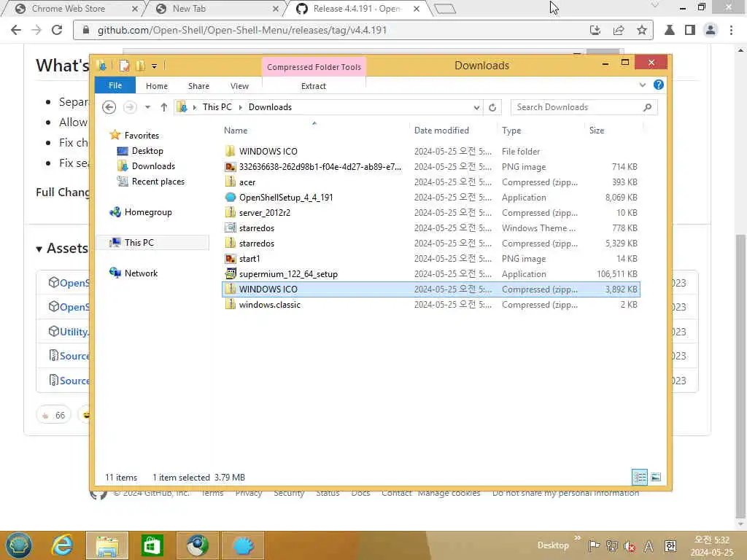Open Explorer Help question mark
The width and height of the screenshot is (747, 560).
tap(659, 85)
